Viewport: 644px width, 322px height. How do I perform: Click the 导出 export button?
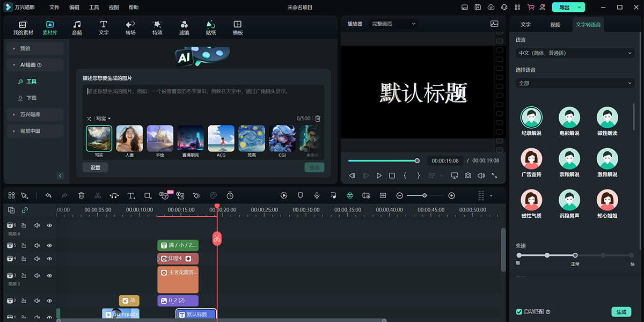pos(568,8)
